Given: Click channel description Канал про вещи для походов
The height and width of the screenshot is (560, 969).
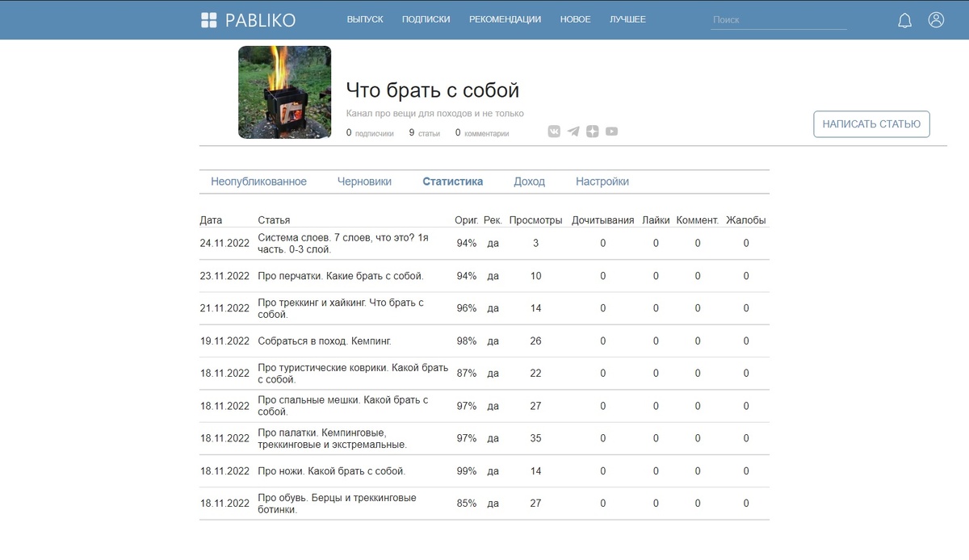Looking at the screenshot, I should pos(434,114).
